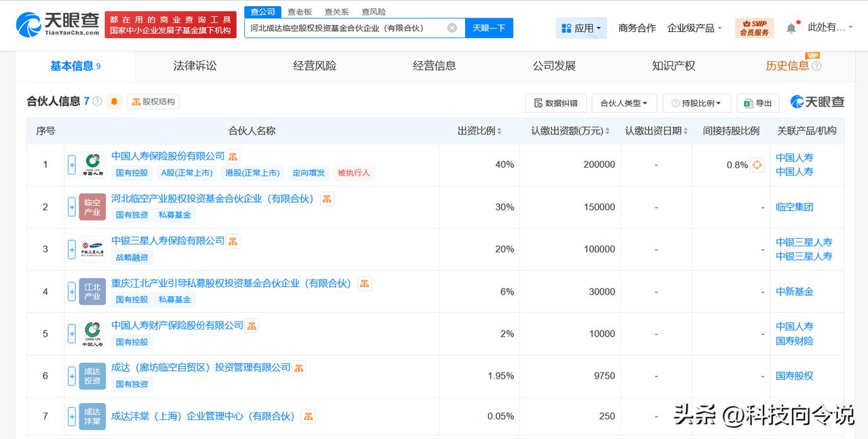
Task: Open the 中银三星人寿保险有限公司 link
Action: (x=167, y=240)
